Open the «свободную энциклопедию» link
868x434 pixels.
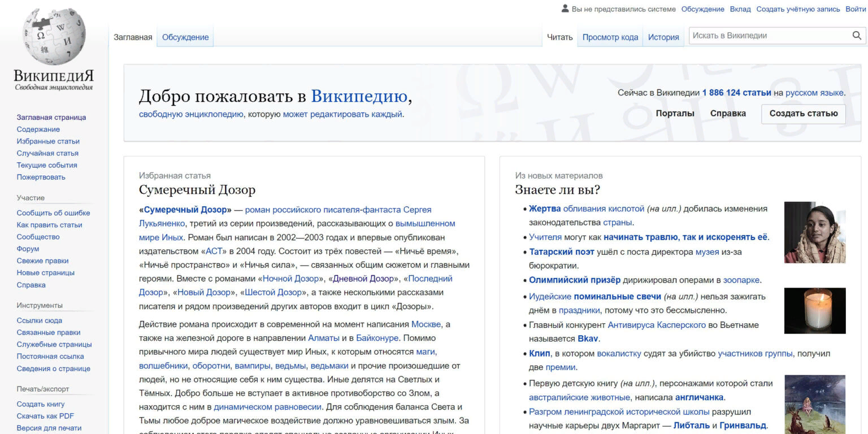[191, 114]
